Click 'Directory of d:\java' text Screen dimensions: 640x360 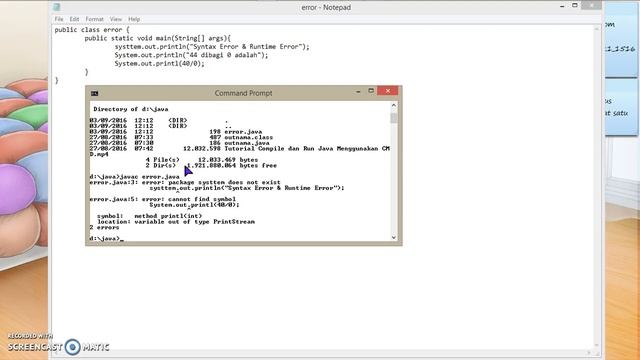[x=131, y=109]
